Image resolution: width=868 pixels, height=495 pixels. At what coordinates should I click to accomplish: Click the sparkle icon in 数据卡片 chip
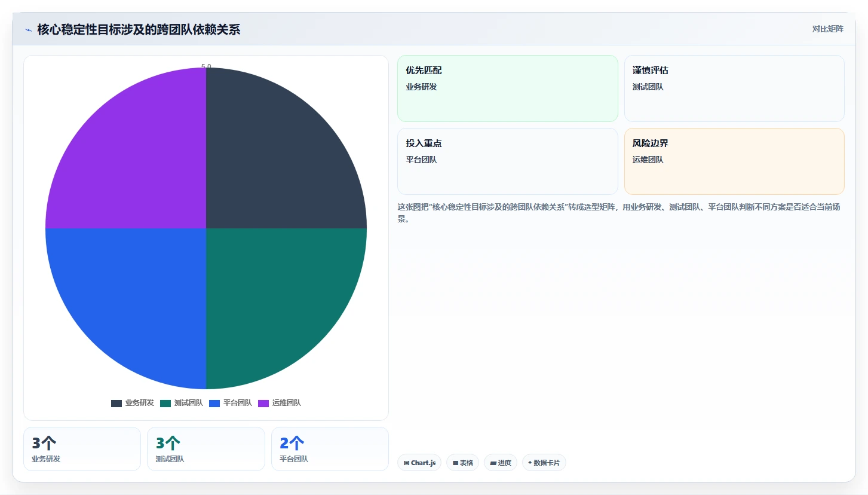(x=530, y=463)
